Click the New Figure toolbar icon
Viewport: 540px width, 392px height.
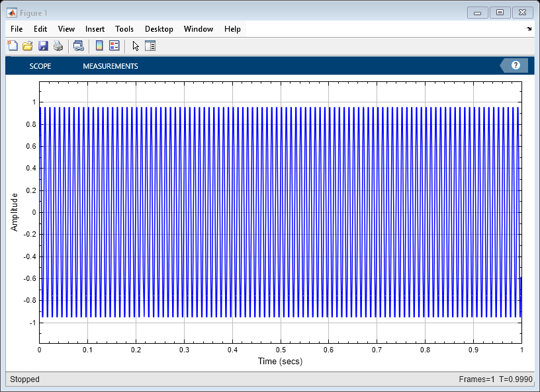13,46
